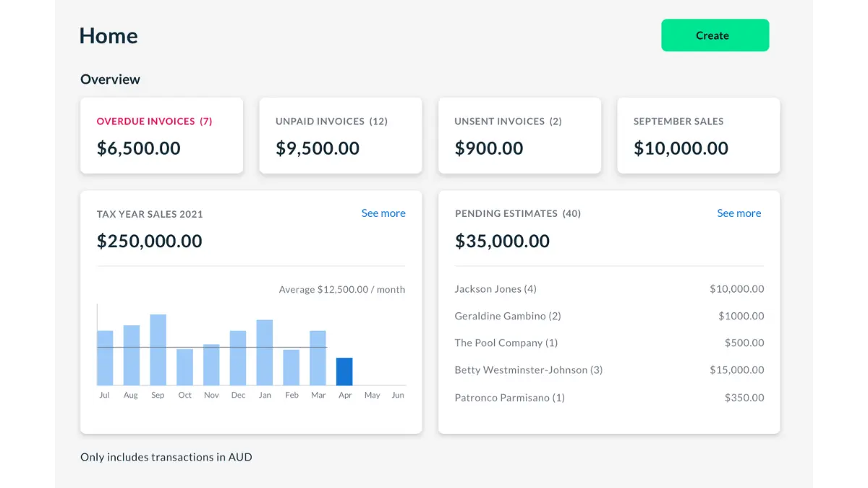Click the Home heading

point(108,35)
